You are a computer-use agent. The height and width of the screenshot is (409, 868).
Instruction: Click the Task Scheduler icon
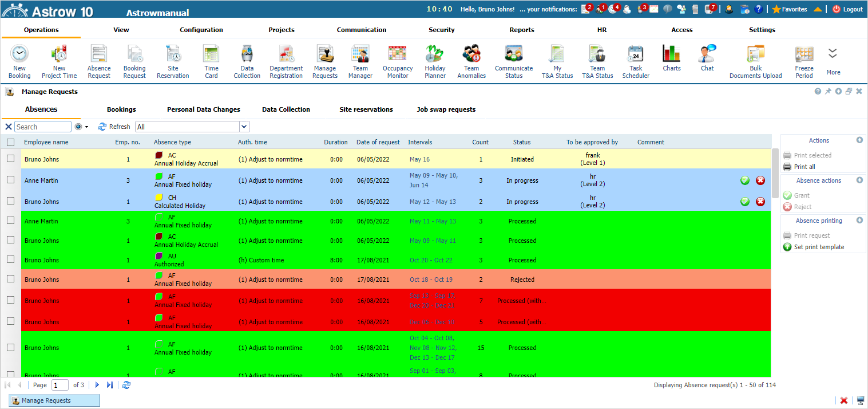pos(636,60)
